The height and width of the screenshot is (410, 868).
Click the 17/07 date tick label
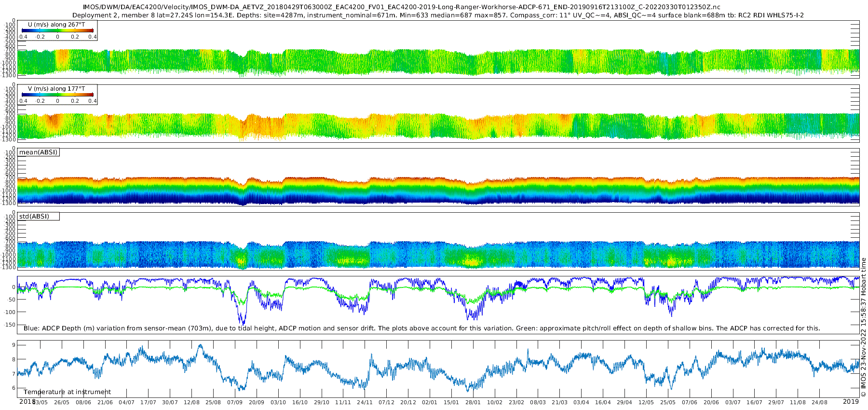pyautogui.click(x=148, y=402)
